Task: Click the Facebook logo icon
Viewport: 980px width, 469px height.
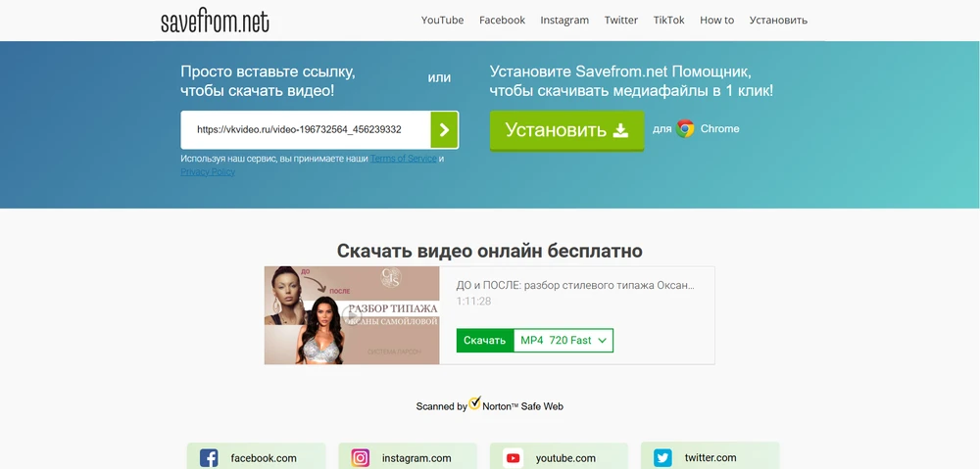Action: [209, 457]
